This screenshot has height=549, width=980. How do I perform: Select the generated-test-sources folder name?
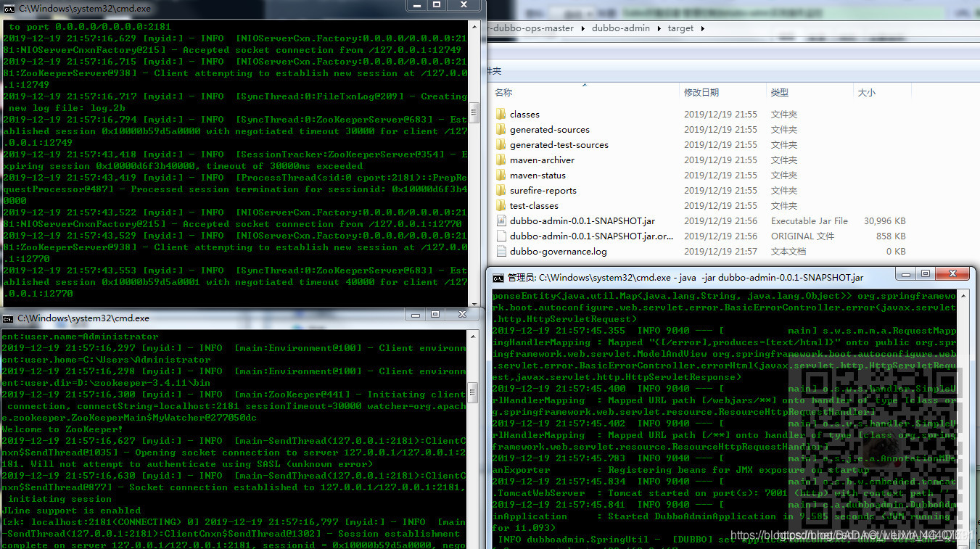[x=559, y=145]
